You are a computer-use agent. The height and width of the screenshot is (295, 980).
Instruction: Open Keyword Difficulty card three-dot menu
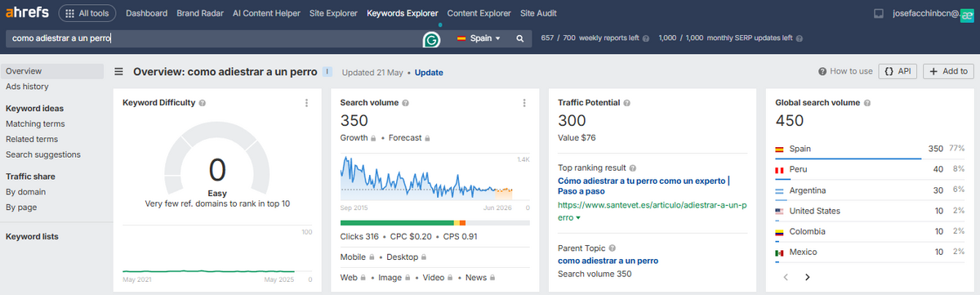pos(306,103)
